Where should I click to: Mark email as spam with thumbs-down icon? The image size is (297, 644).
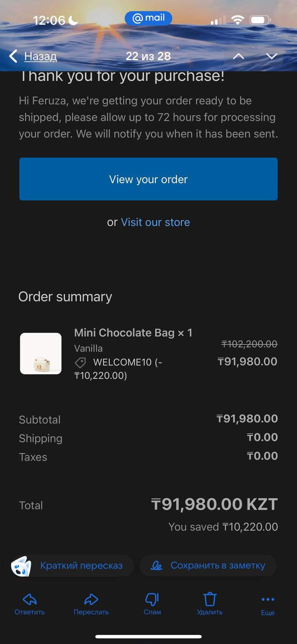click(152, 599)
